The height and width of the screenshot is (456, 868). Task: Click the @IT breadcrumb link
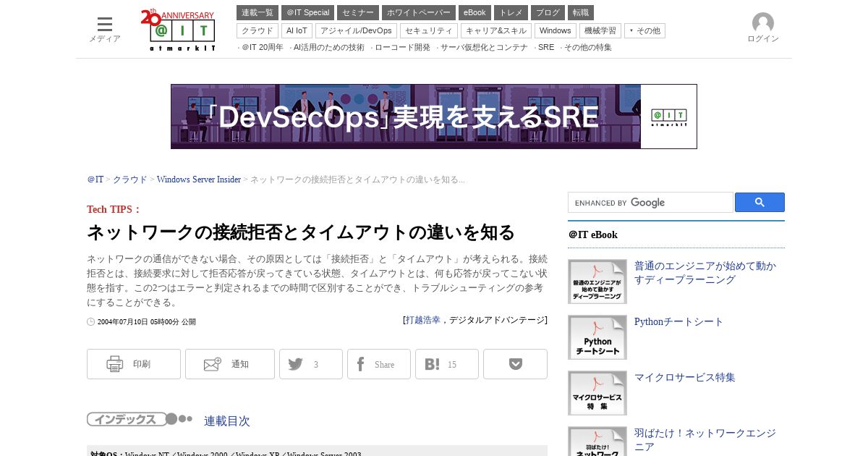95,180
